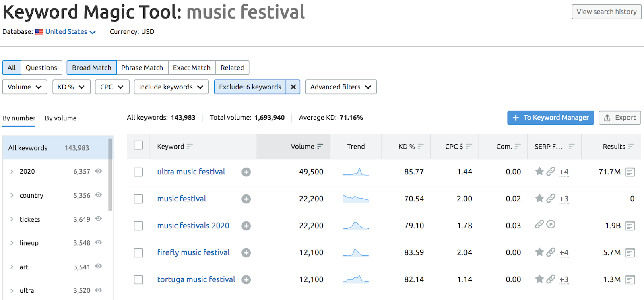Remove the Exclude keywords filter
The height and width of the screenshot is (300, 644).
click(293, 87)
